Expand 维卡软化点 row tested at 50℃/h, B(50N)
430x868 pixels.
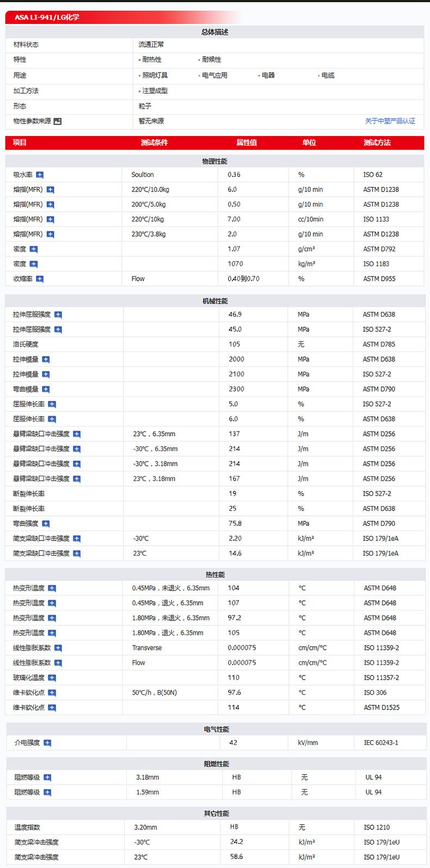52,693
